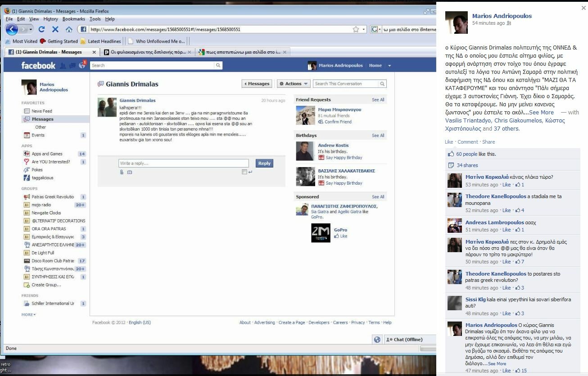Close the Giannis Drimalas - Messages tab

coord(94,52)
